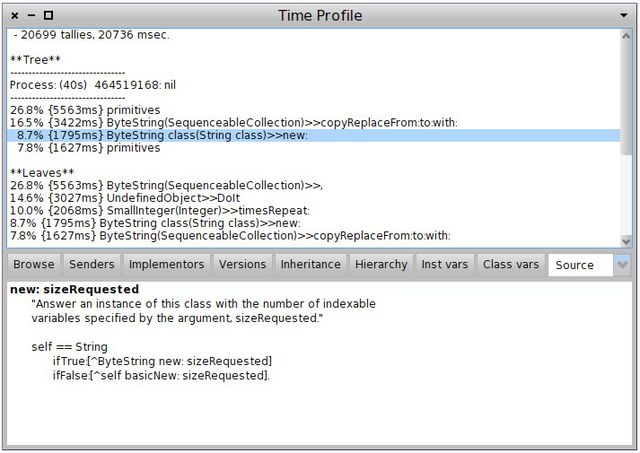View Versions of the method

tap(243, 265)
